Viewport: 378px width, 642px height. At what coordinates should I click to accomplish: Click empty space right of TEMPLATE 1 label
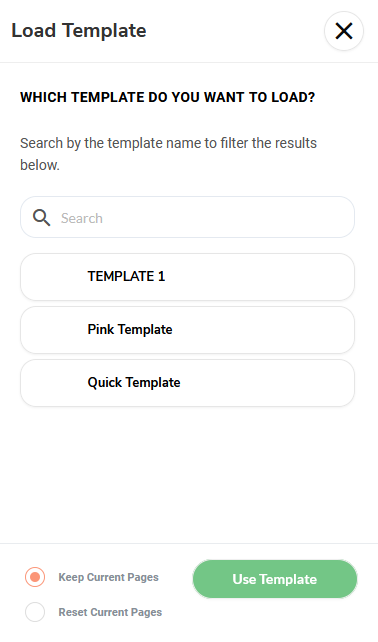tap(258, 277)
